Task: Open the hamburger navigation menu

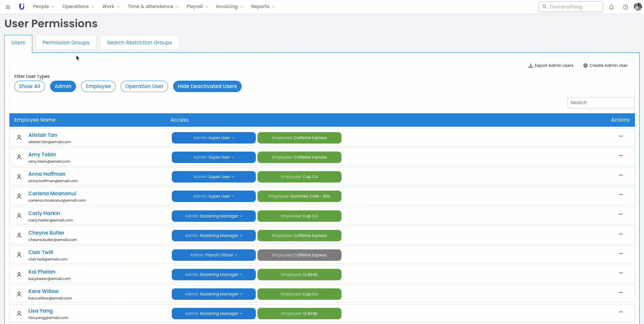Action: (8, 7)
